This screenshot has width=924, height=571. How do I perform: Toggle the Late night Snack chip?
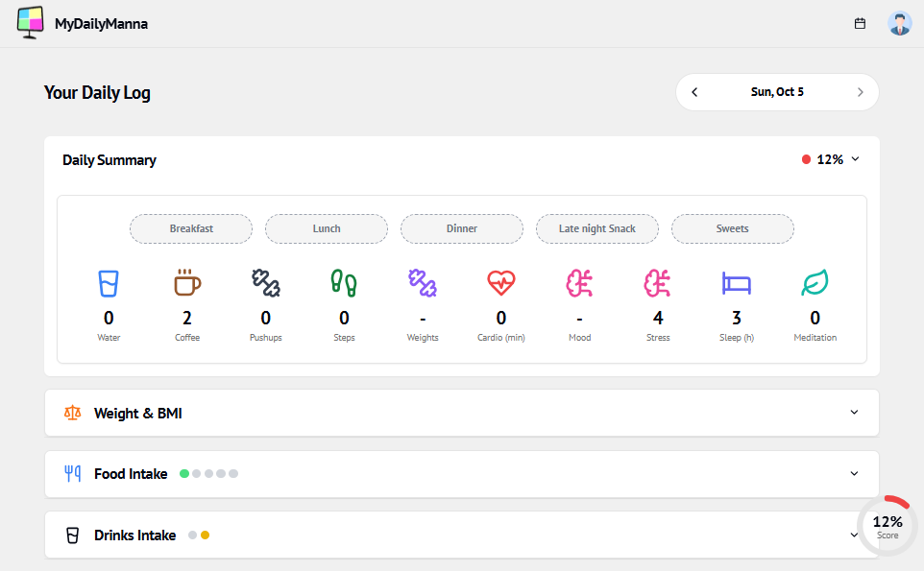tap(596, 228)
